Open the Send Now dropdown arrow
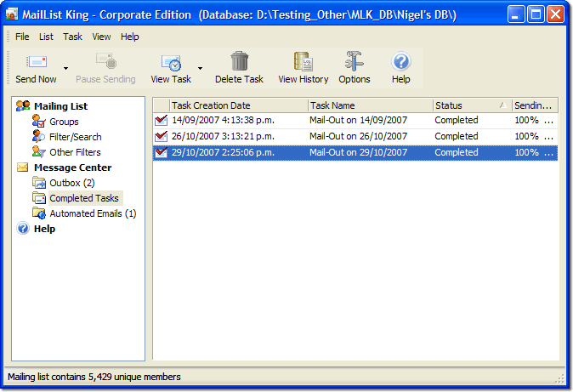 (x=65, y=68)
